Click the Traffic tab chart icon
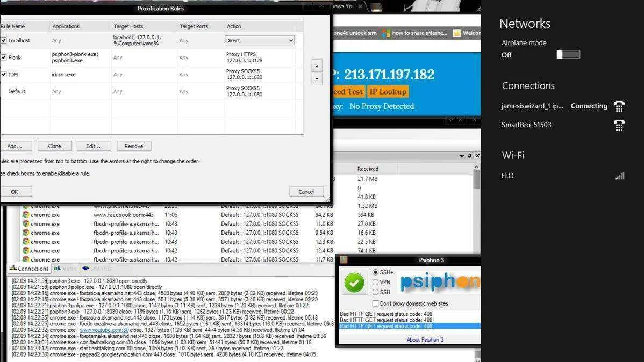Image resolution: width=644 pixels, height=362 pixels. click(x=58, y=268)
